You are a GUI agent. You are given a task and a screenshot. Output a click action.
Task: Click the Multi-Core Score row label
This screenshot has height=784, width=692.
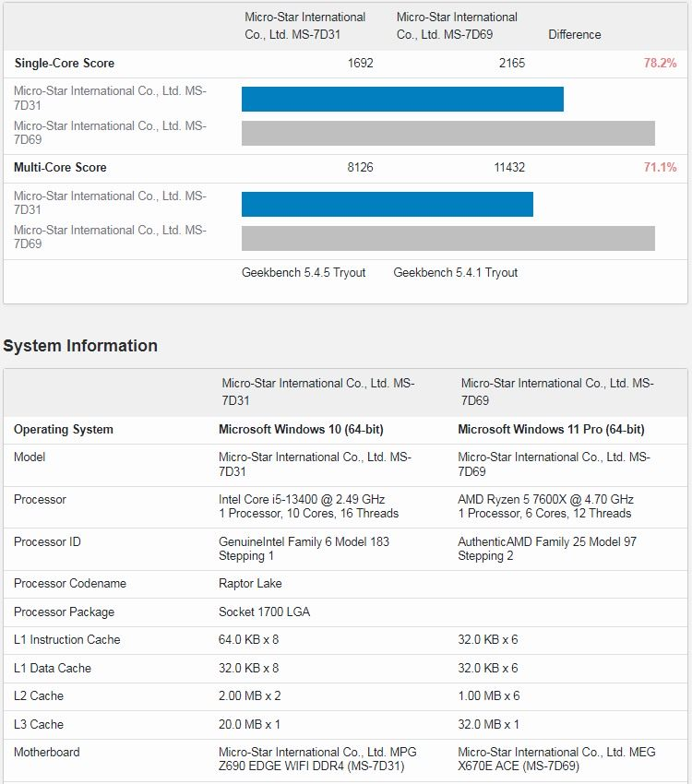pos(60,167)
